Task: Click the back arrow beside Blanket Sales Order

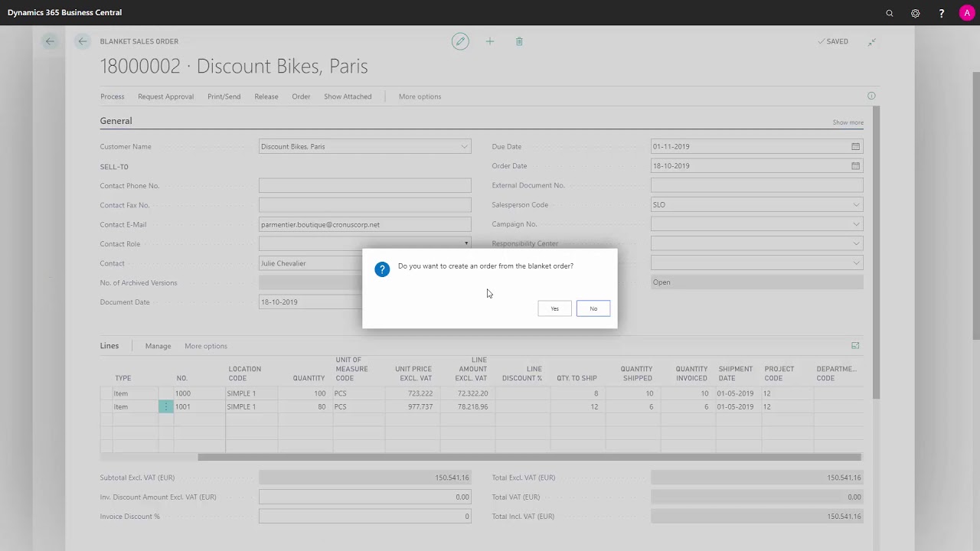Action: click(83, 41)
